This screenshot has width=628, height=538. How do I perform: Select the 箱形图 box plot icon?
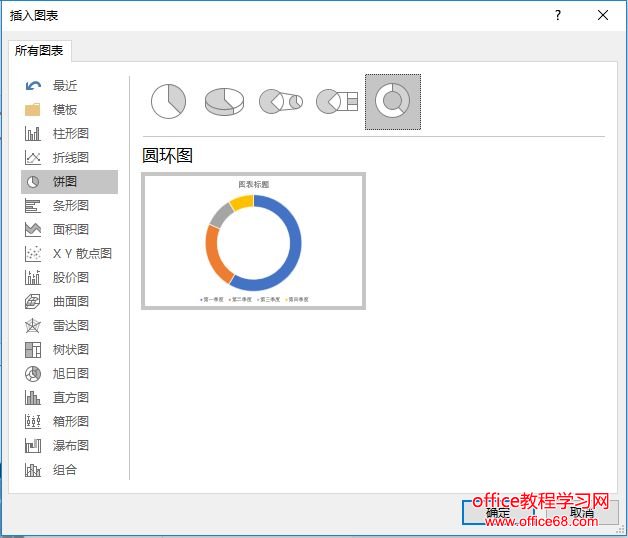point(32,421)
